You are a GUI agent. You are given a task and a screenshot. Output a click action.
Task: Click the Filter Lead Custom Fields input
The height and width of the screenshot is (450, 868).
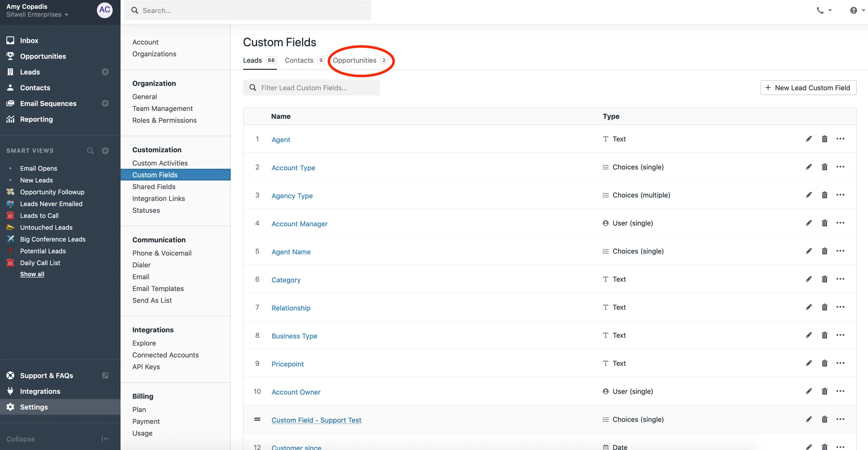click(317, 88)
